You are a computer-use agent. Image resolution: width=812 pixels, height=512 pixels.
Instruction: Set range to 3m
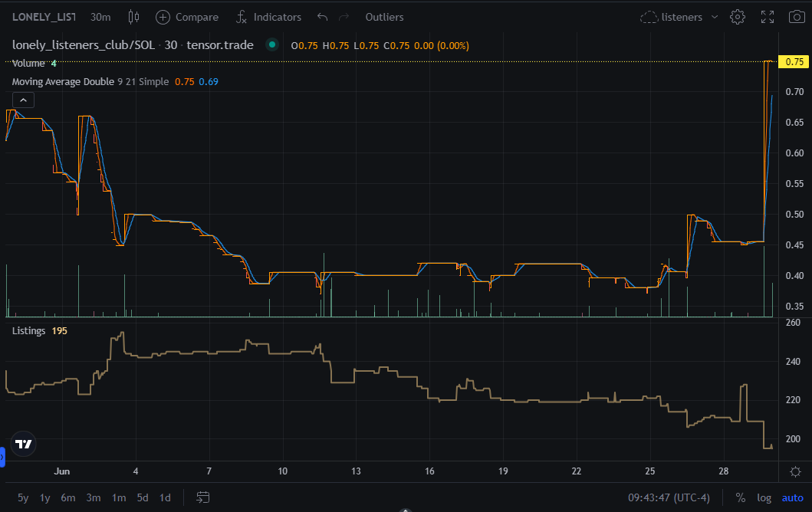[x=94, y=497]
